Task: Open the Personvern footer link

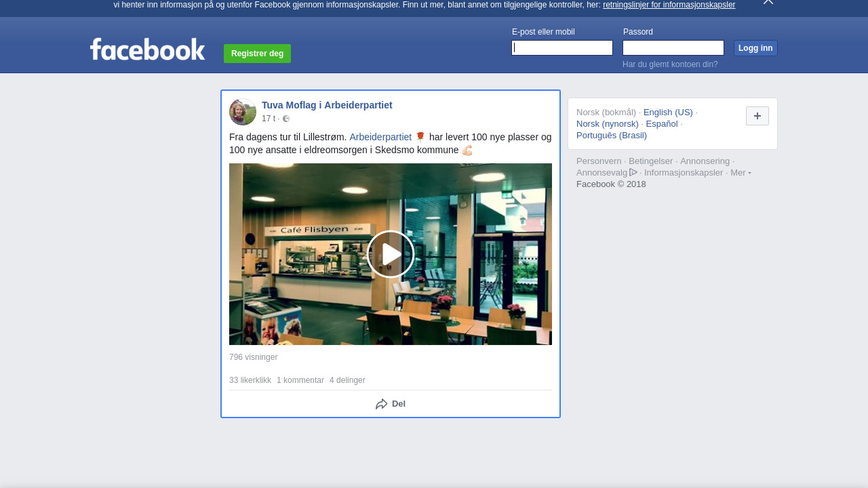Action: [x=599, y=161]
